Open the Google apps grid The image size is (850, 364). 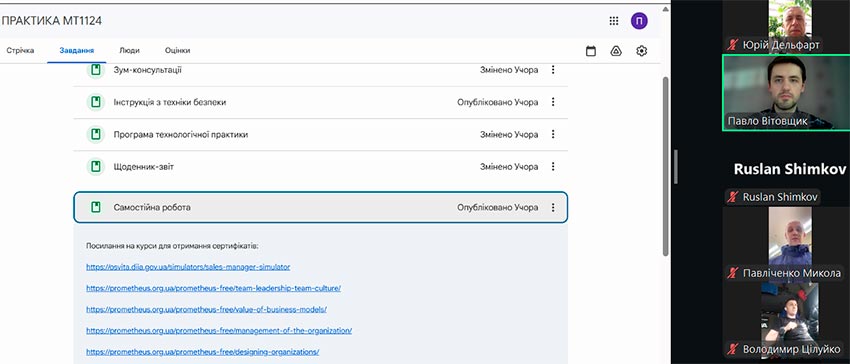[614, 21]
